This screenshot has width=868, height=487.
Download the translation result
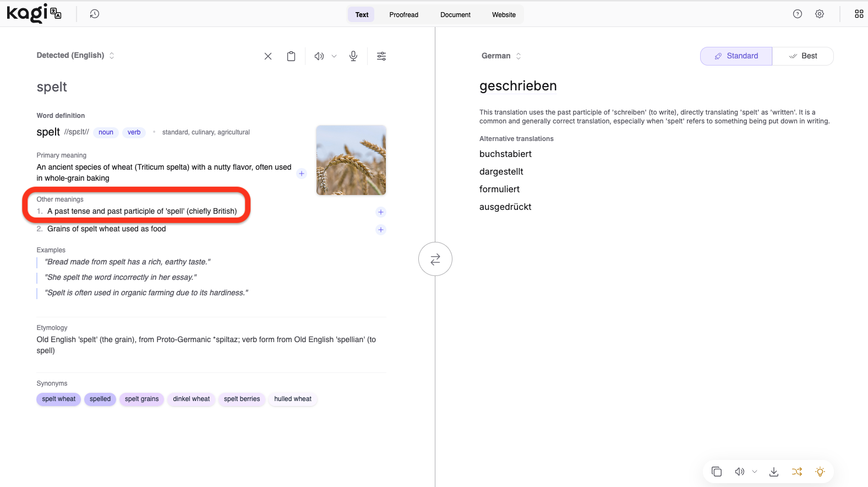pos(774,472)
